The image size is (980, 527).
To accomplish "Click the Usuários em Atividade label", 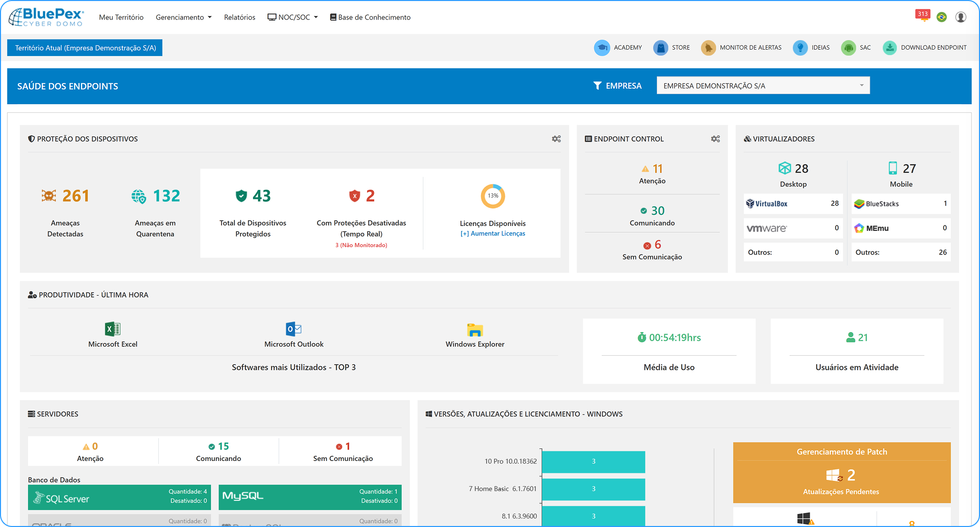I will point(857,367).
